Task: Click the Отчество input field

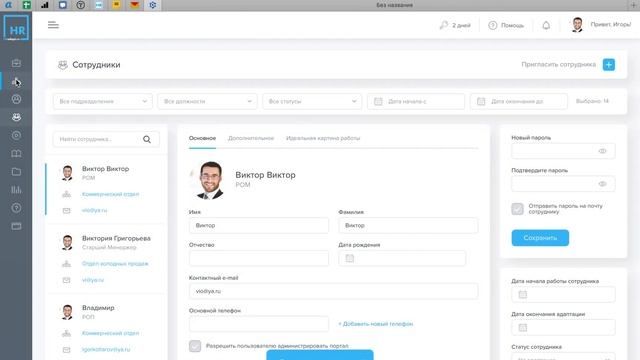Action: click(259, 258)
